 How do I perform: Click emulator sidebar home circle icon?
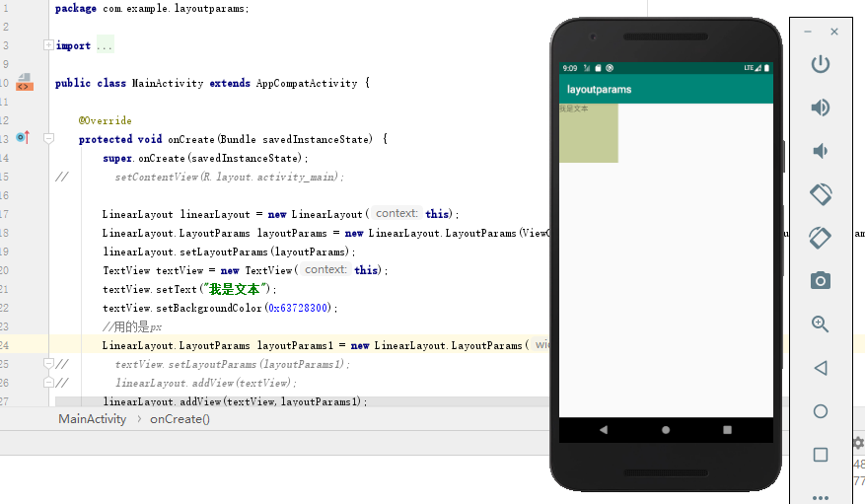click(821, 411)
